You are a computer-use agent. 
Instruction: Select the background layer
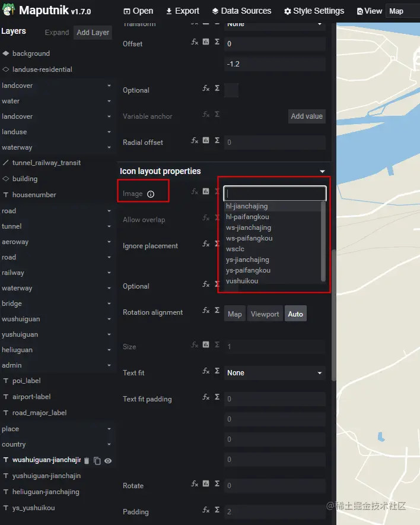pos(31,53)
